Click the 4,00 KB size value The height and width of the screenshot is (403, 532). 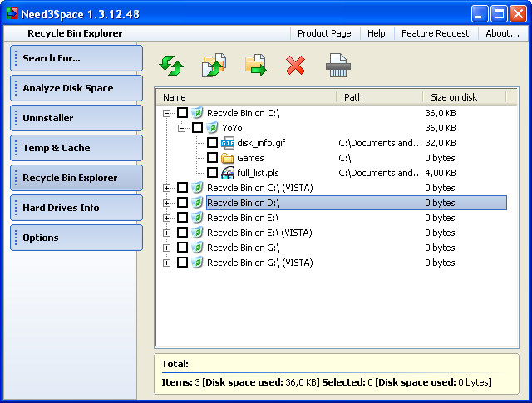[441, 173]
